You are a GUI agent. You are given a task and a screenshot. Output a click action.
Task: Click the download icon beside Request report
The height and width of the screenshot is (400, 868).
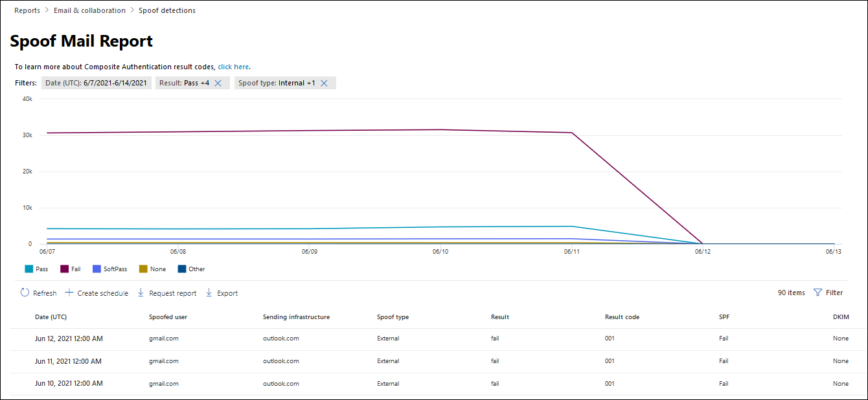(141, 293)
